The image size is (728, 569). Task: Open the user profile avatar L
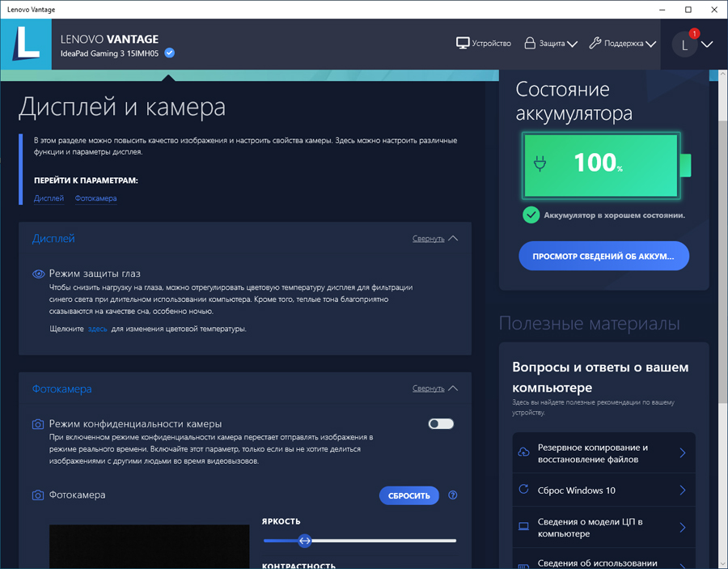[x=684, y=45]
